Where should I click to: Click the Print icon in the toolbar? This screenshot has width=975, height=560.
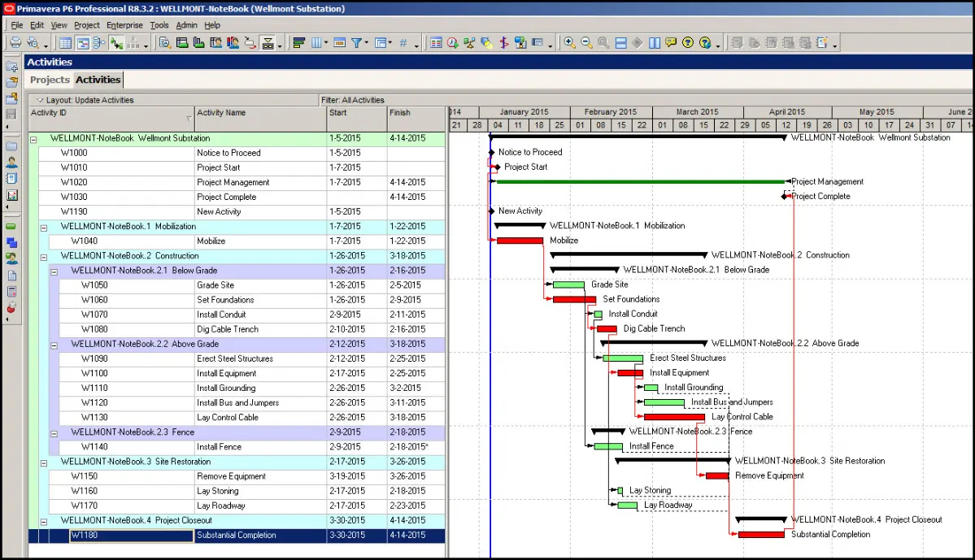click(x=15, y=43)
